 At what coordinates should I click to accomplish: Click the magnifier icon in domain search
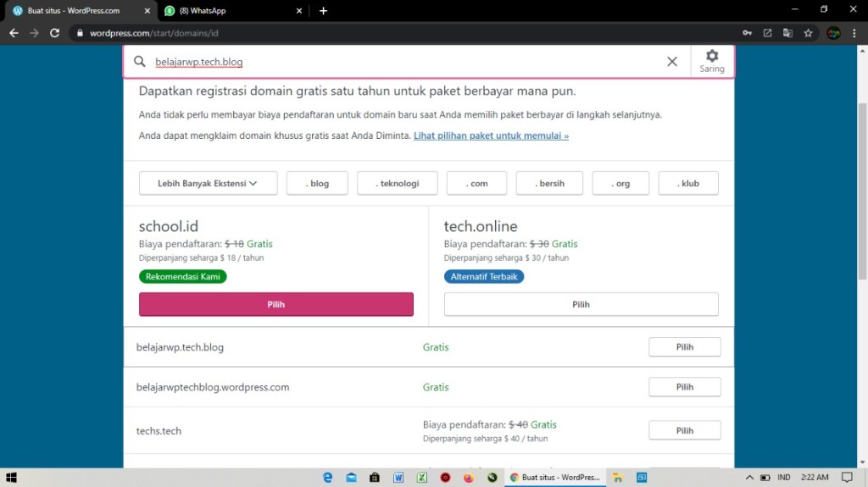point(140,62)
